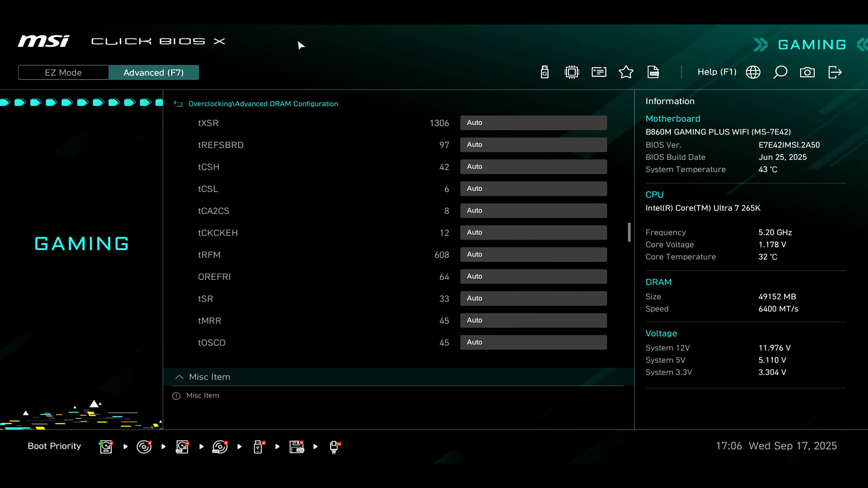Image resolution: width=868 pixels, height=488 pixels.
Task: Select Advanced (F7) mode
Action: pyautogui.click(x=153, y=72)
